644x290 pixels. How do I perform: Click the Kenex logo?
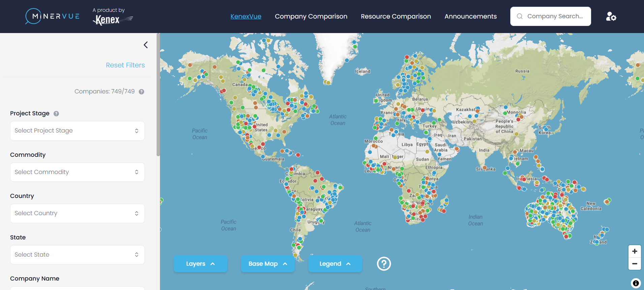pyautogui.click(x=112, y=17)
